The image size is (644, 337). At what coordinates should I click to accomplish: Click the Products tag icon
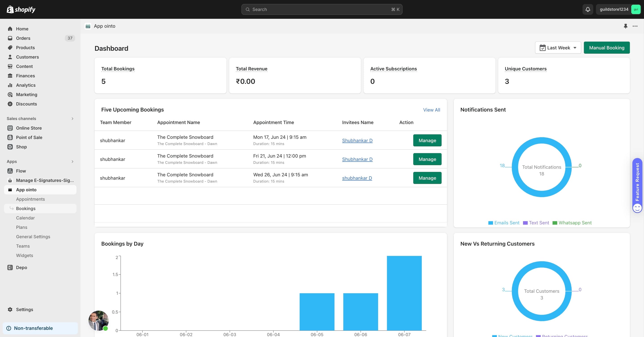click(x=10, y=47)
